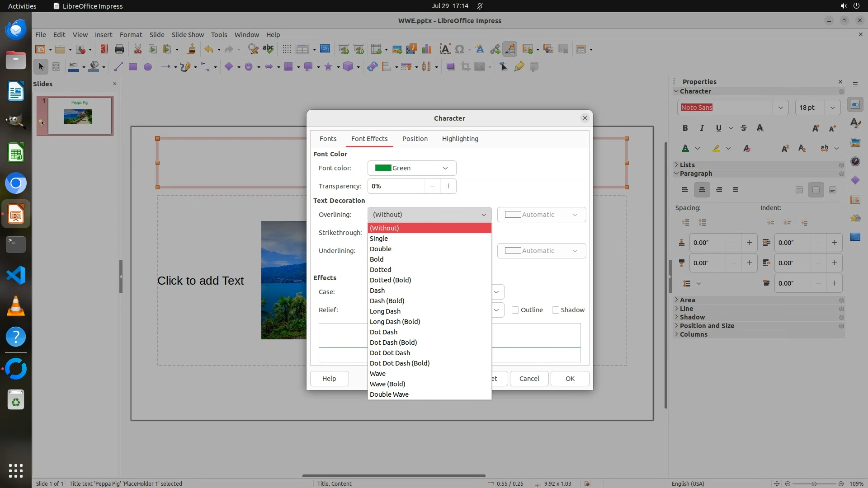Increase the Transparency value with plus
Screen dimensions: 868x488
pos(448,186)
